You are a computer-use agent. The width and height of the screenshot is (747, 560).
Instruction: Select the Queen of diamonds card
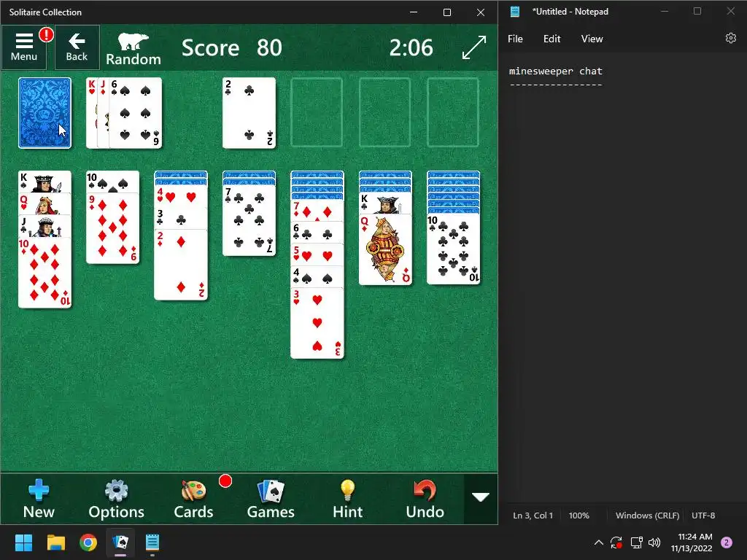pyautogui.click(x=385, y=250)
